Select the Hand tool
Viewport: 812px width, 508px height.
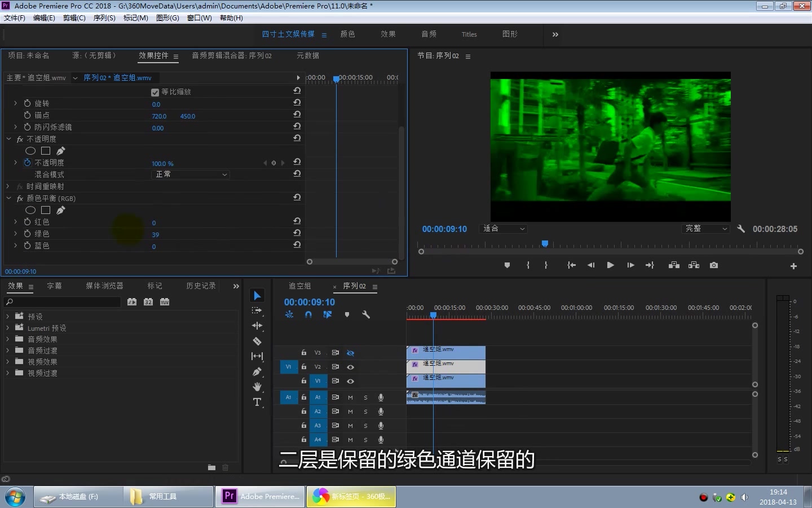tap(257, 387)
